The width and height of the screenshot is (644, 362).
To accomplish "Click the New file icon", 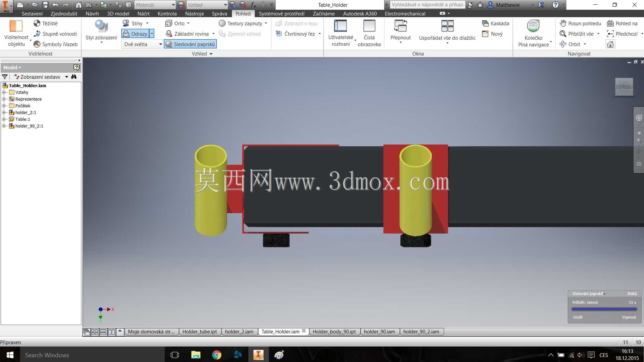I will [x=20, y=5].
